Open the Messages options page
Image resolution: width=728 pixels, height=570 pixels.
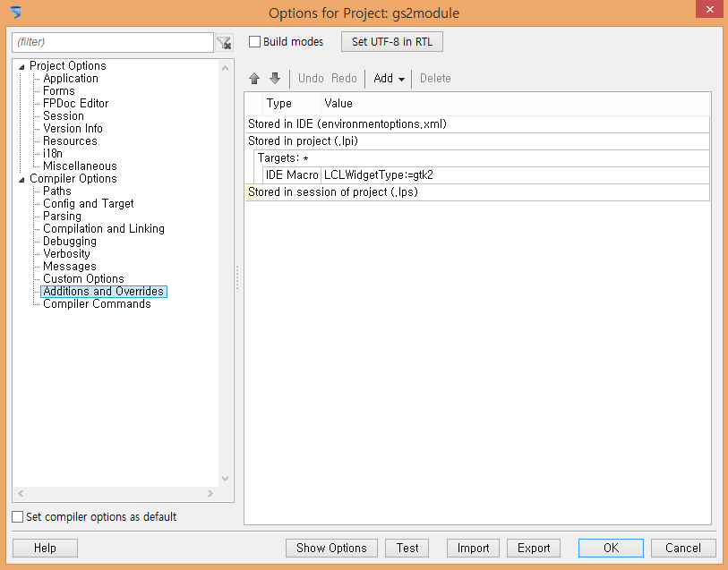(x=70, y=267)
